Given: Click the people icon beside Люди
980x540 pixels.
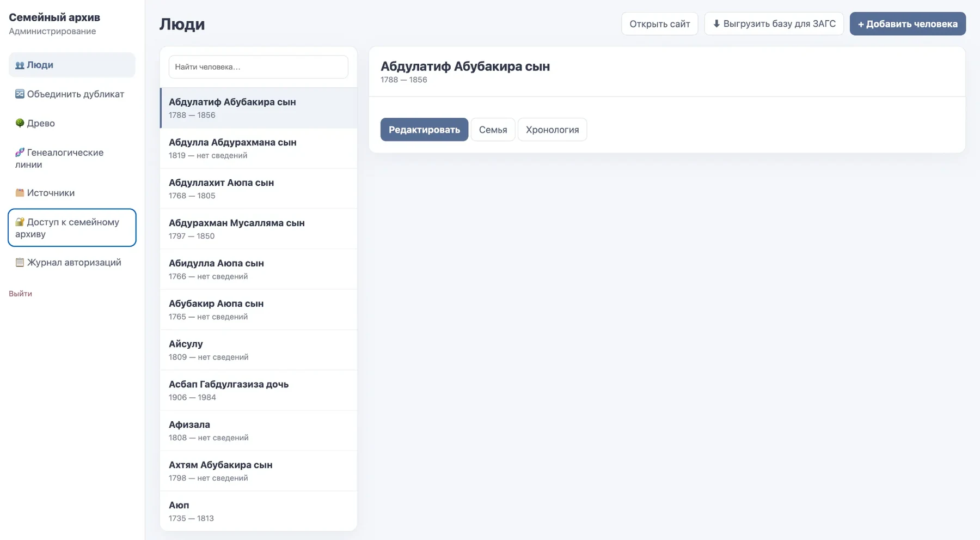Looking at the screenshot, I should click(x=20, y=65).
